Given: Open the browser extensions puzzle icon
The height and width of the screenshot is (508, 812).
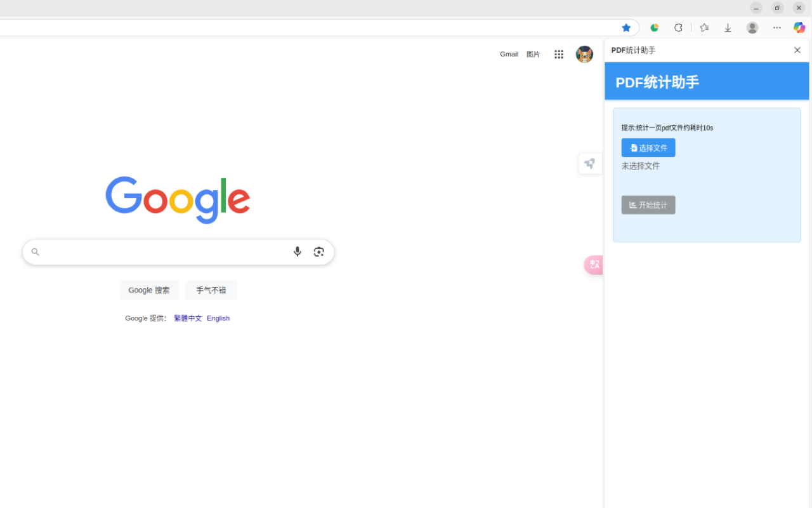Looking at the screenshot, I should pos(678,27).
